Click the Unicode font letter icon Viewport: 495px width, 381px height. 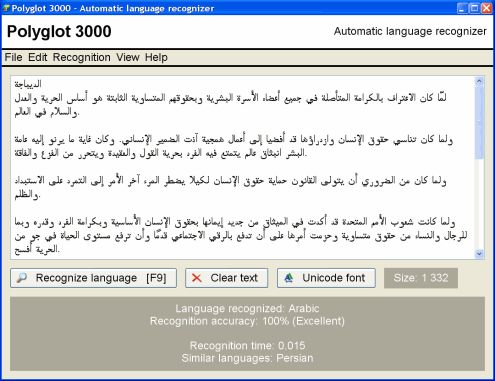pos(289,278)
